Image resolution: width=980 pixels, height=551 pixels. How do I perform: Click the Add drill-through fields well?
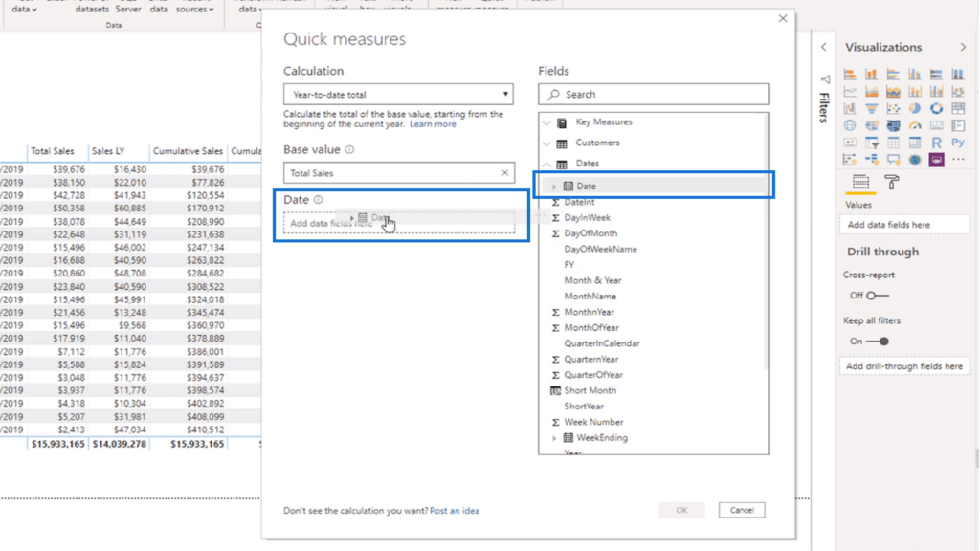pyautogui.click(x=904, y=366)
